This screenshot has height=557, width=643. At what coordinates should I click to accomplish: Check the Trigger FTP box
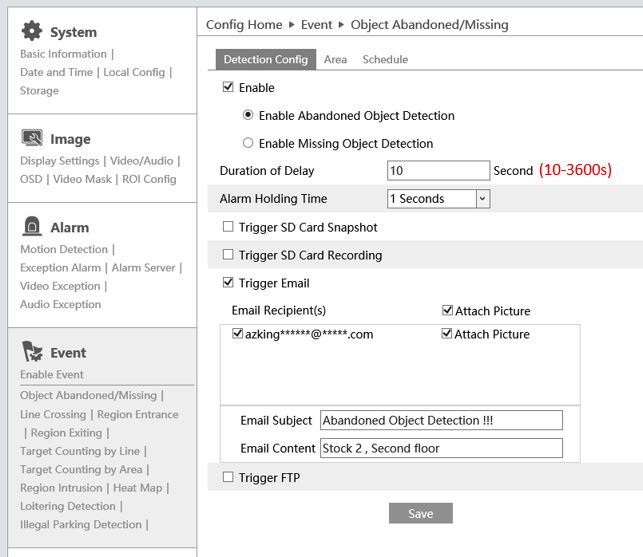[228, 478]
